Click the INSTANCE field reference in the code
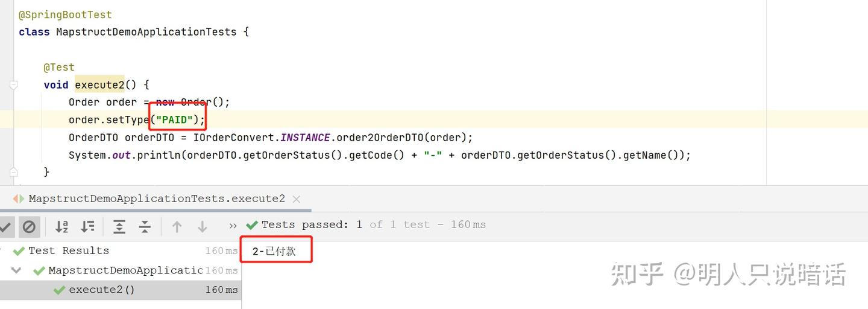 pyautogui.click(x=305, y=138)
